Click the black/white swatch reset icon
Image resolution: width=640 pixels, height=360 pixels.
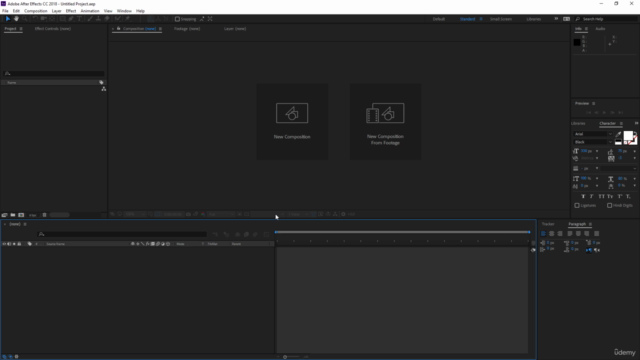pyautogui.click(x=618, y=142)
